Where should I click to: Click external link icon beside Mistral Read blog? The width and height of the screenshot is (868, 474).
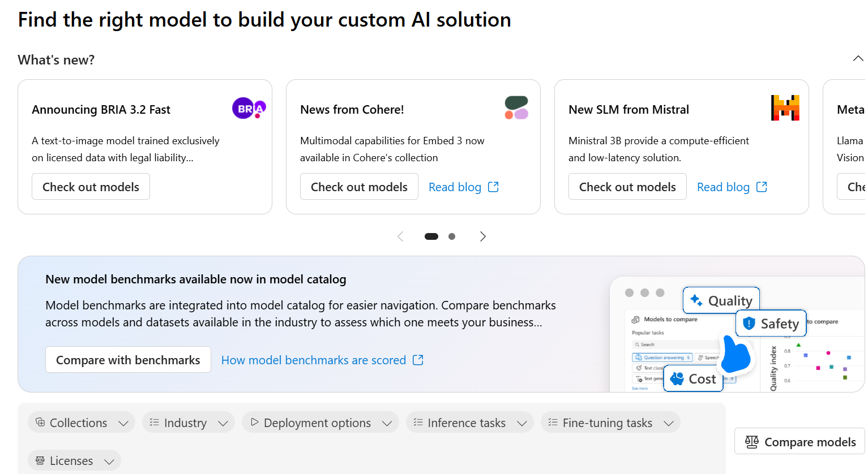(x=762, y=187)
